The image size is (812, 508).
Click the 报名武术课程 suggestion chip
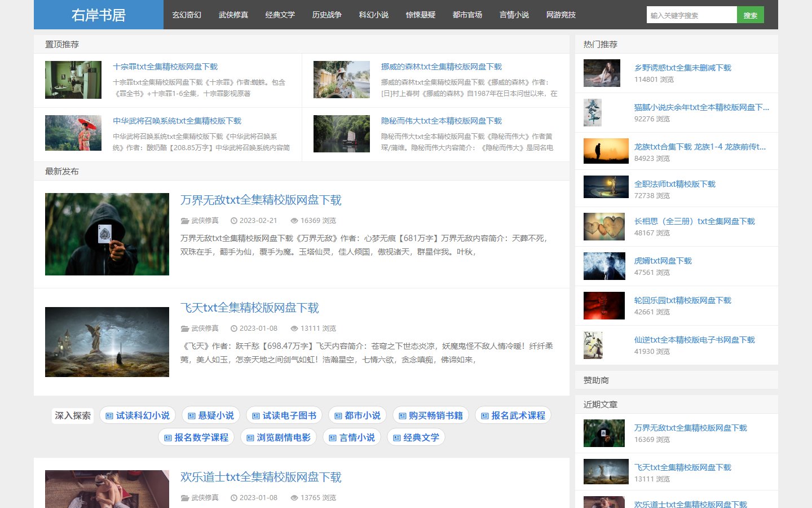[x=513, y=415]
